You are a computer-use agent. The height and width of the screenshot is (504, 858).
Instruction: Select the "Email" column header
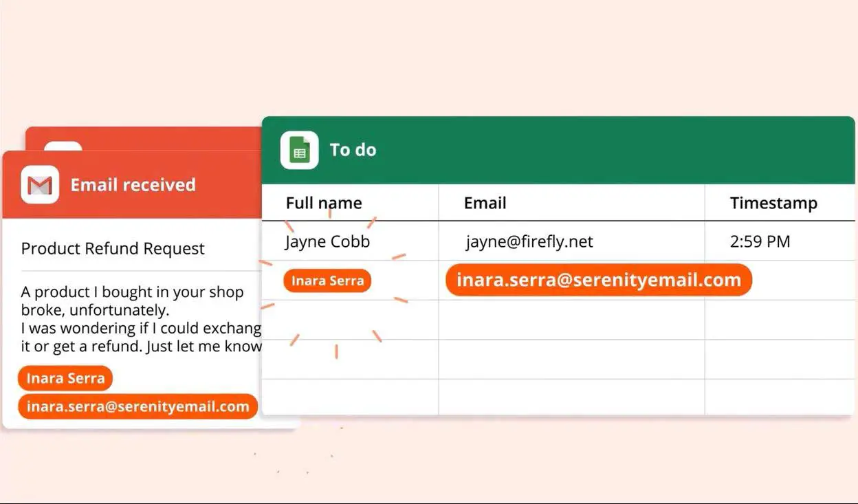485,204
